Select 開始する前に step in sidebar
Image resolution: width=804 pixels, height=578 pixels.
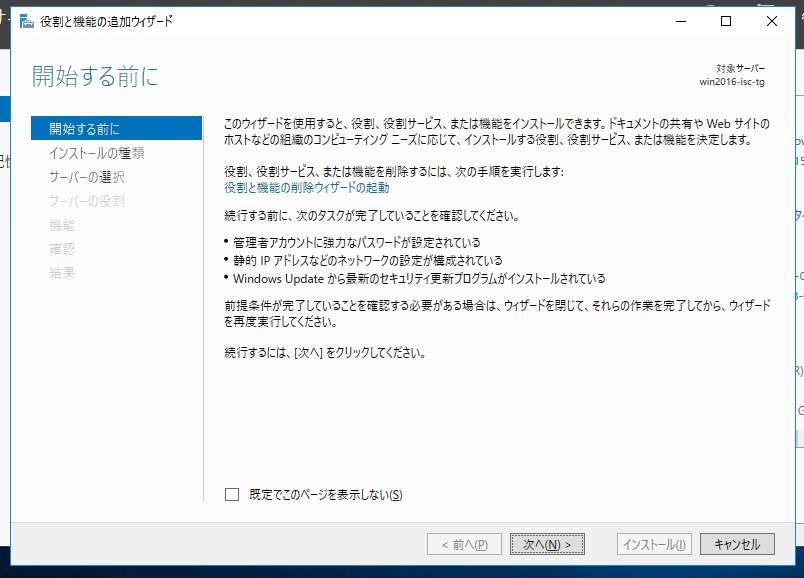click(x=116, y=128)
